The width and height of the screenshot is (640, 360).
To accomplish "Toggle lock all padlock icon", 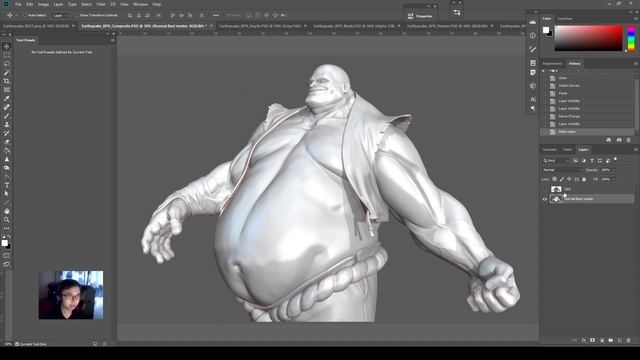I will point(584,179).
